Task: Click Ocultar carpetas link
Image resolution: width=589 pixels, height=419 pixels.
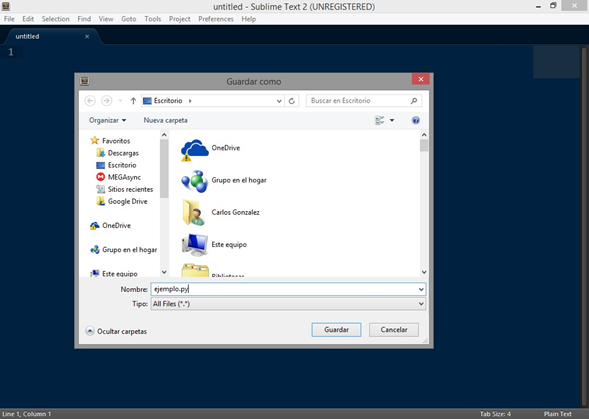Action: (x=122, y=331)
